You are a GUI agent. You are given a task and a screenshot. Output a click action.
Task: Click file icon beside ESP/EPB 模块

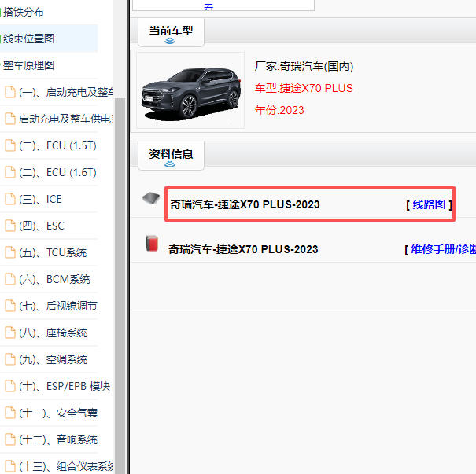pos(10,386)
